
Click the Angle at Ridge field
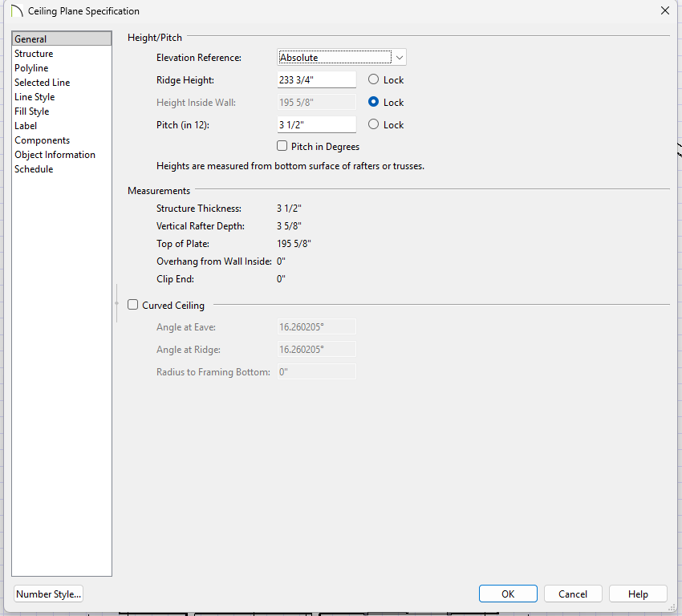pos(317,350)
